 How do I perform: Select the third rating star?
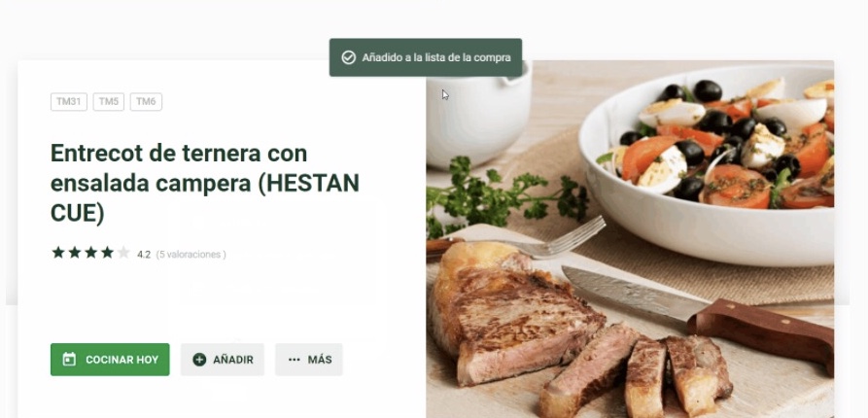tap(91, 253)
